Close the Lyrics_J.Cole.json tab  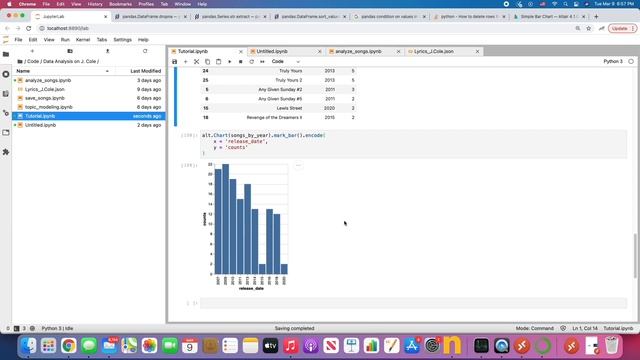point(477,51)
